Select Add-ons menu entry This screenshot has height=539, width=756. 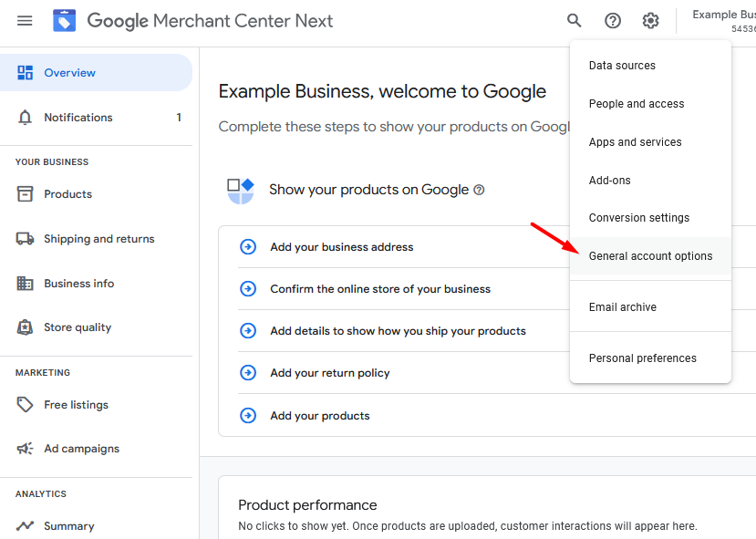(x=650, y=180)
